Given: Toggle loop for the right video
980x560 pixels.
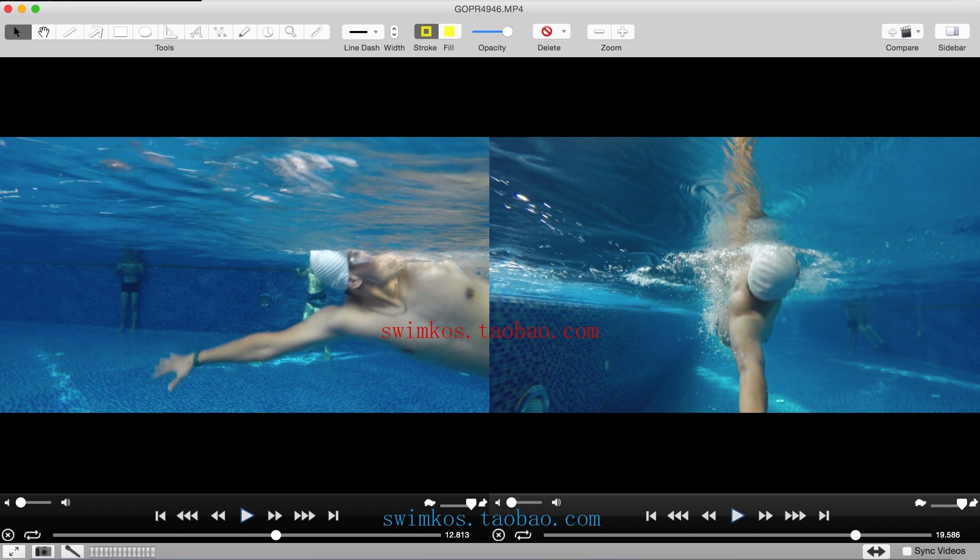Looking at the screenshot, I should (523, 535).
